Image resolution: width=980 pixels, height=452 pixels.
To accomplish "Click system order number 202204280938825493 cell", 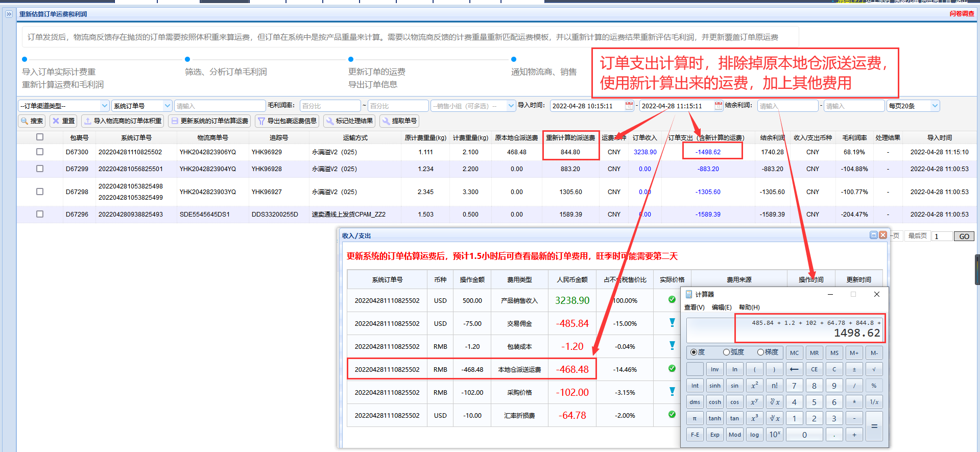I will tap(131, 214).
